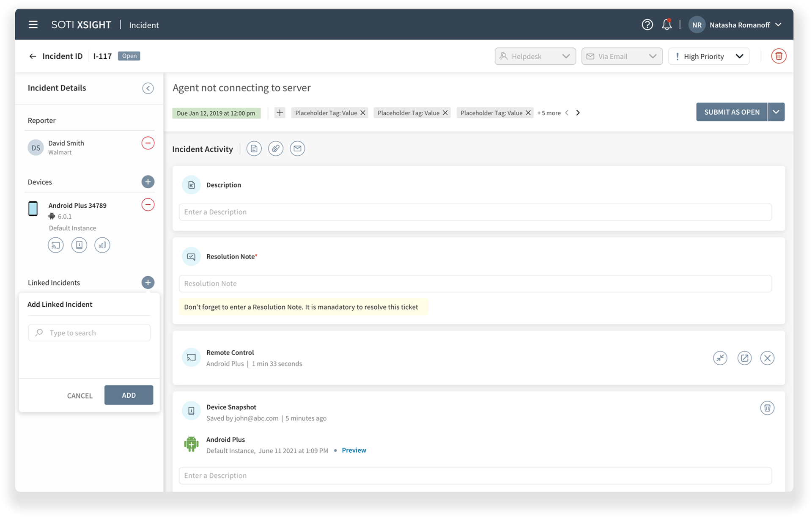Focus the Resolution Note field

(x=475, y=283)
